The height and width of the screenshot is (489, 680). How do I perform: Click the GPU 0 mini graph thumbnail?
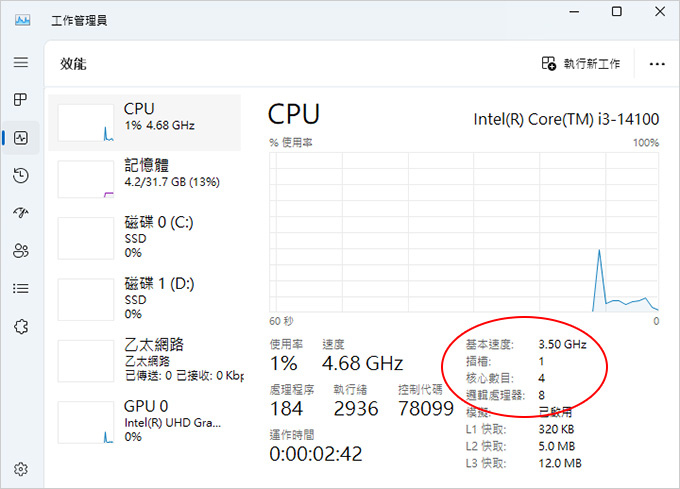click(86, 422)
